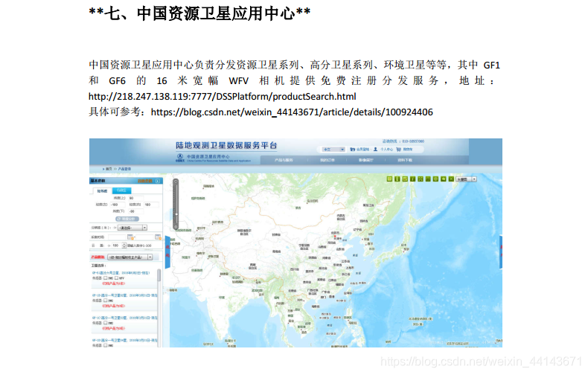Click the shopping cart icon
The width and height of the screenshot is (588, 375).
pos(399,150)
